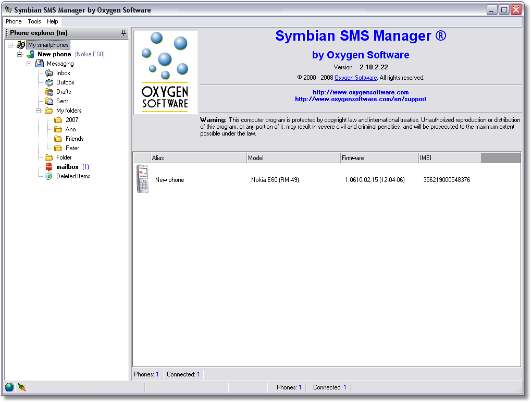Click the Folder item icon

pyautogui.click(x=49, y=157)
